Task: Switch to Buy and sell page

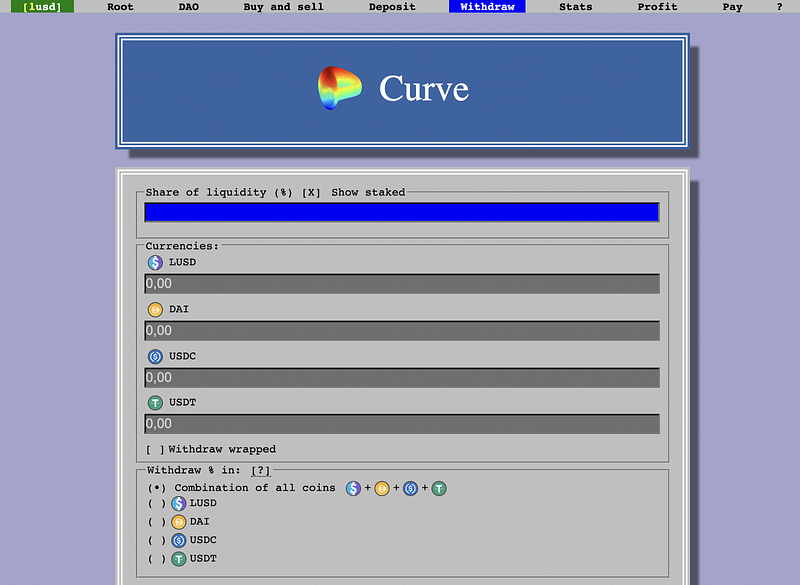Action: point(284,7)
